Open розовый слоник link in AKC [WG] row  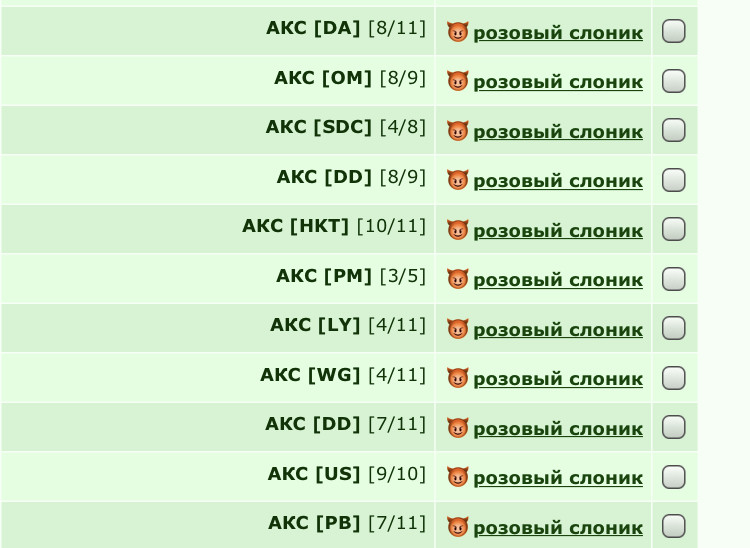pyautogui.click(x=558, y=379)
